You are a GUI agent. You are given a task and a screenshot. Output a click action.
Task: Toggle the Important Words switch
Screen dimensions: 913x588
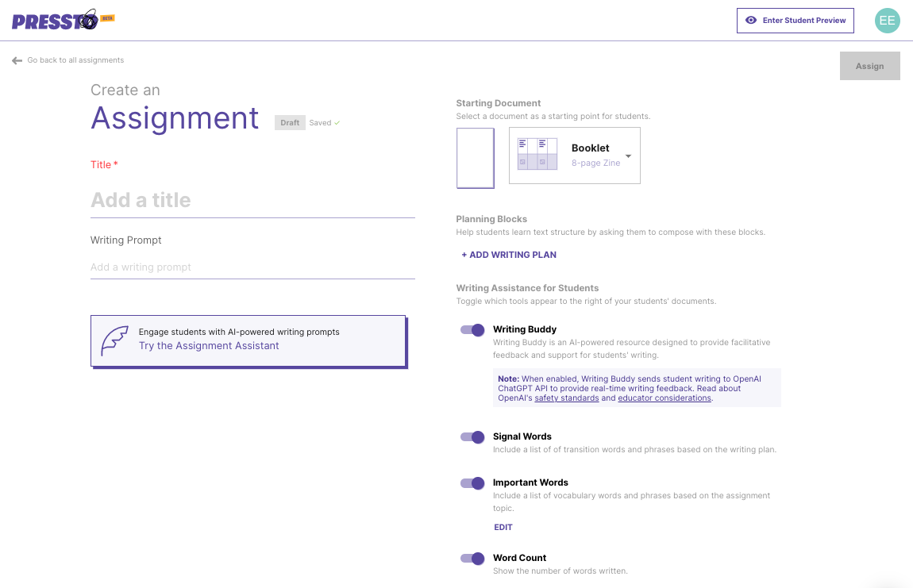(472, 483)
